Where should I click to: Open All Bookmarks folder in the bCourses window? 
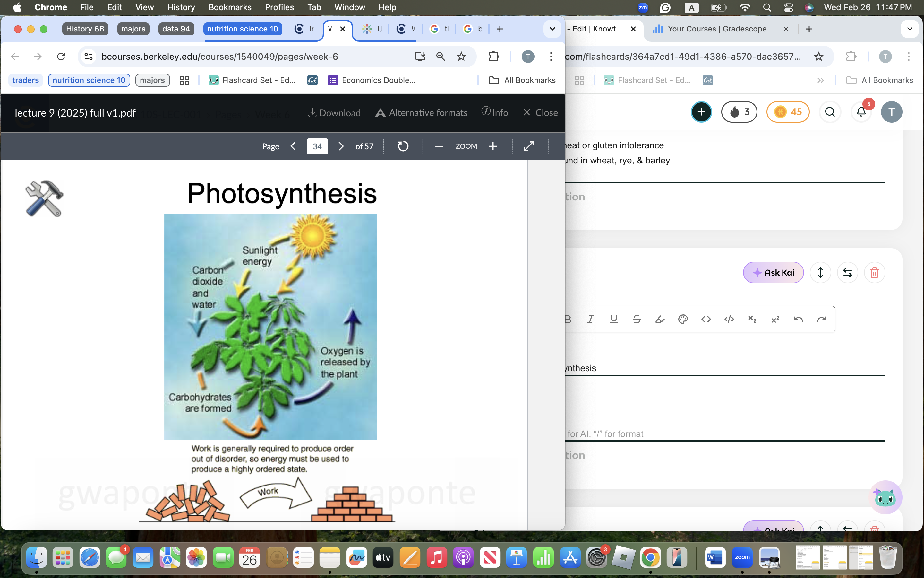(522, 80)
